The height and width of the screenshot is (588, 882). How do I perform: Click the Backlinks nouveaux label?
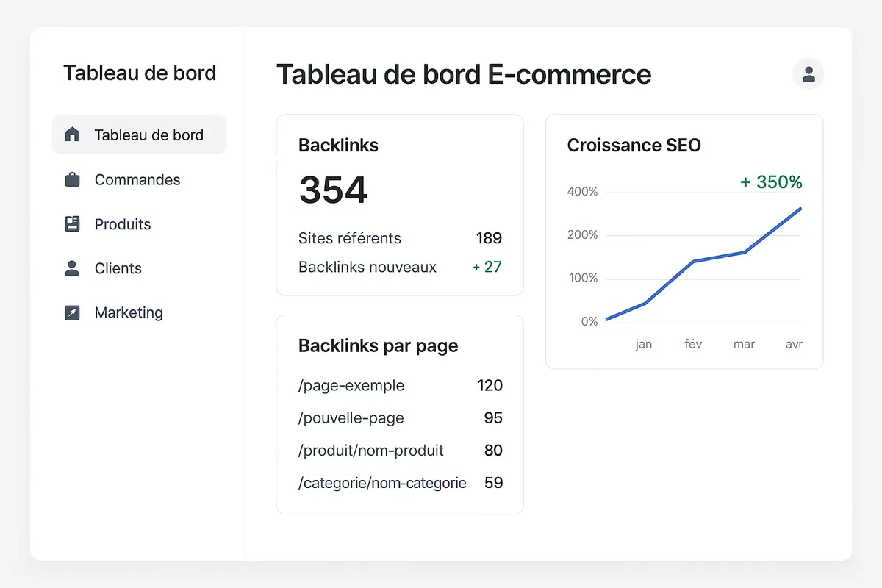(367, 267)
